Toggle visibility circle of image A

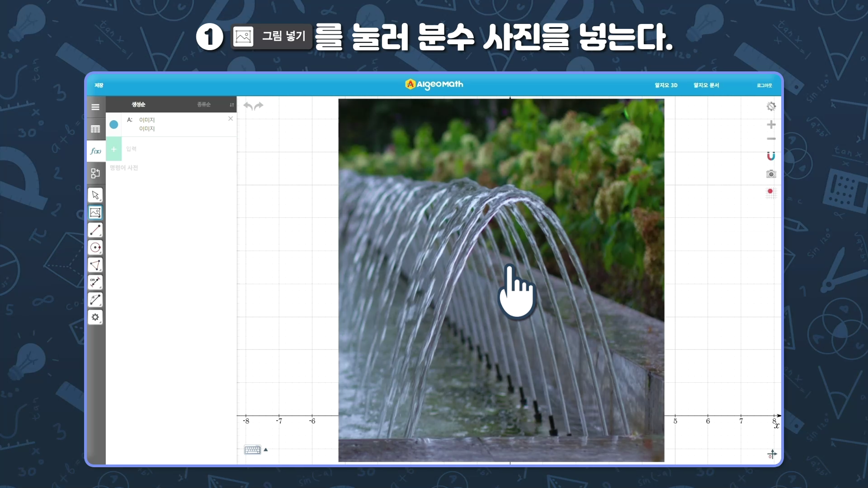pos(114,124)
